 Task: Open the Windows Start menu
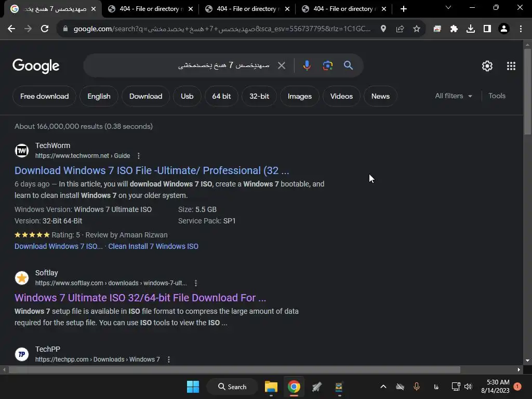coord(193,387)
